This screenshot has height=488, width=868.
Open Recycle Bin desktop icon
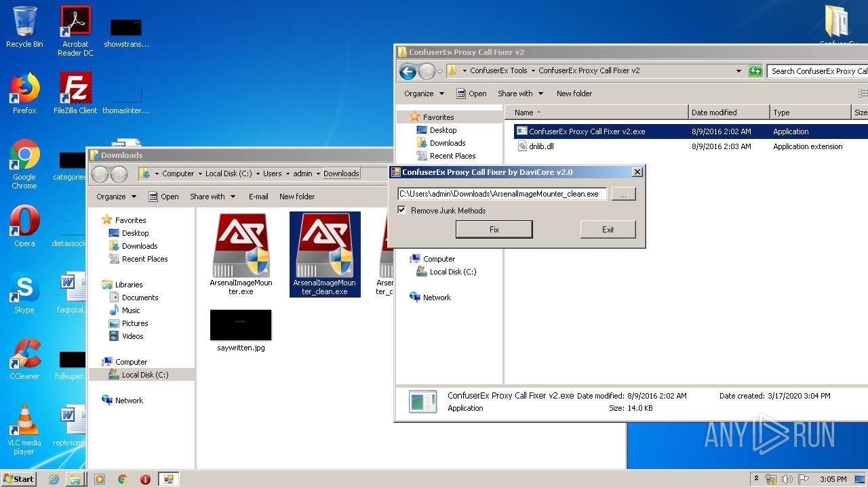pyautogui.click(x=24, y=27)
